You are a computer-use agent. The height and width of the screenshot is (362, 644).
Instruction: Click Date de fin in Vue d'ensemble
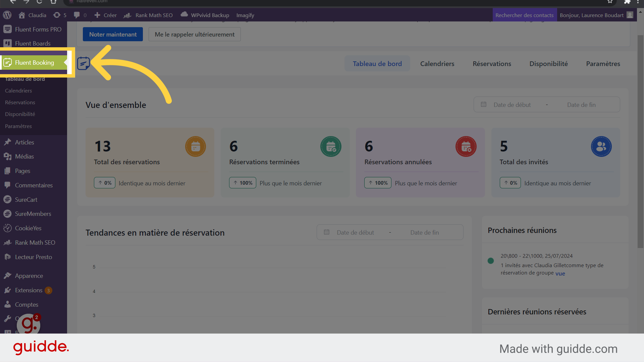click(x=581, y=105)
